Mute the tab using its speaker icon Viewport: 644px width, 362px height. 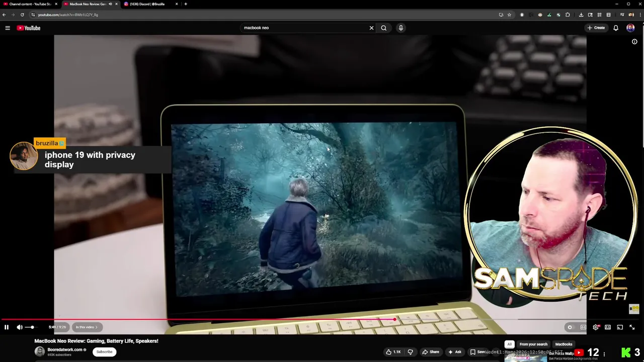[110, 4]
